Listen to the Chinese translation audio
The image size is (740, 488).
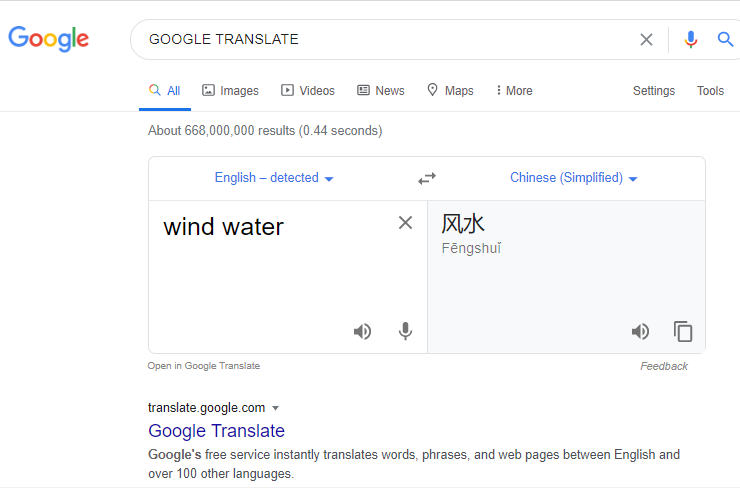[640, 331]
